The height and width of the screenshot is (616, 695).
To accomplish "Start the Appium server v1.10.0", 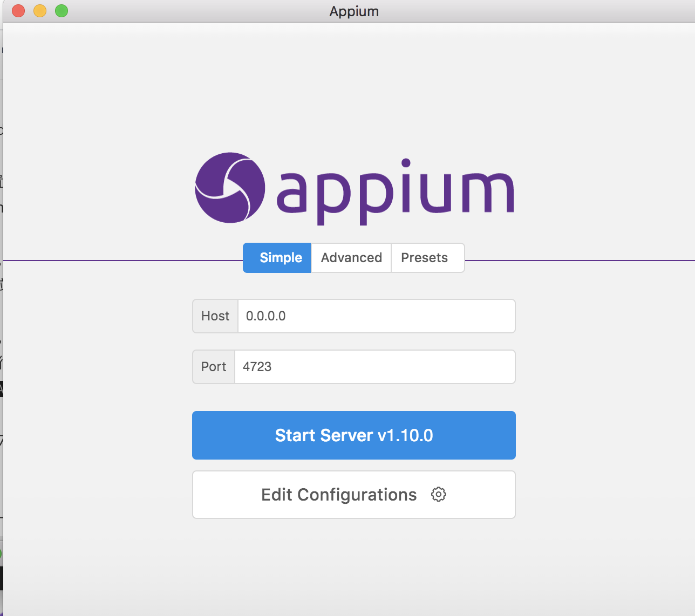I will (354, 435).
